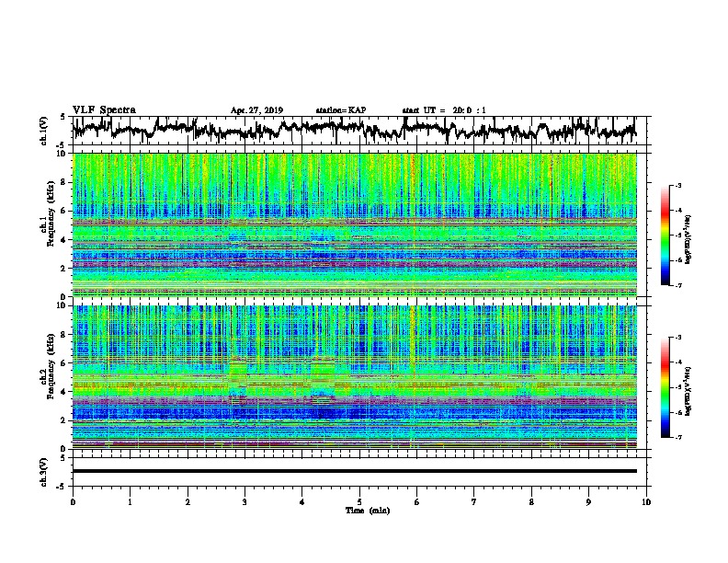Viewport: 728px width, 563px height.
Task: Click time axis tick label "4"
Action: click(302, 502)
